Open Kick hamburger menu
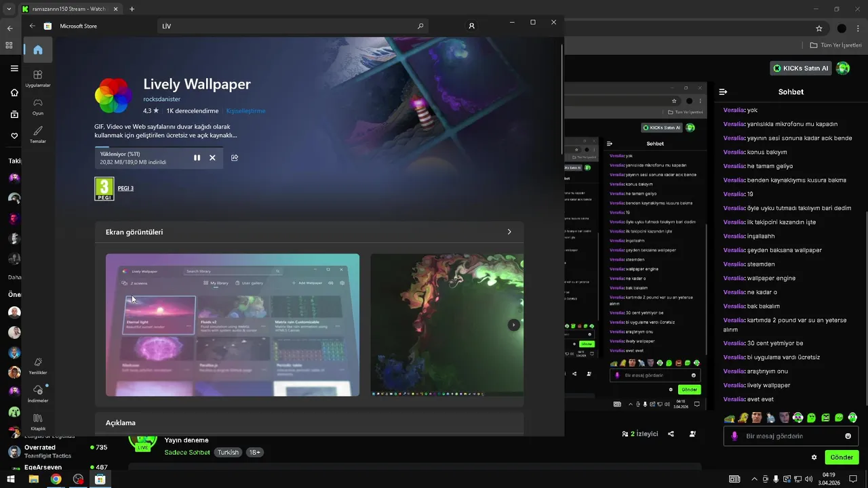 pyautogui.click(x=14, y=68)
